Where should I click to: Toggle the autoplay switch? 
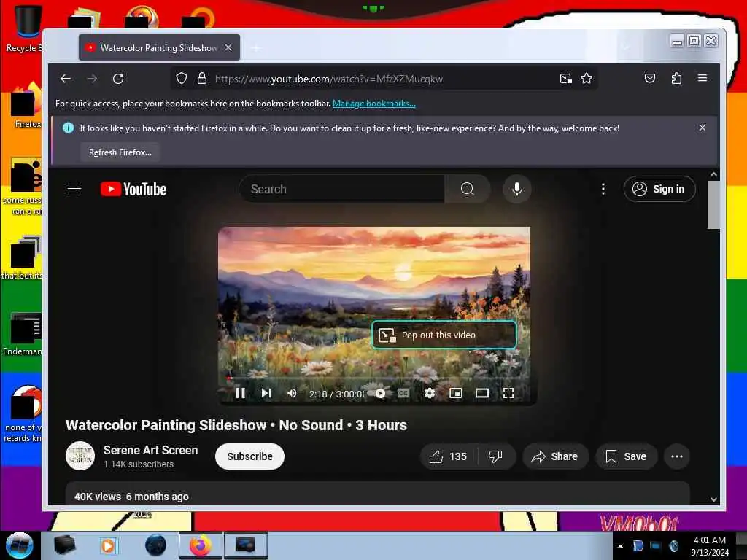pos(379,393)
